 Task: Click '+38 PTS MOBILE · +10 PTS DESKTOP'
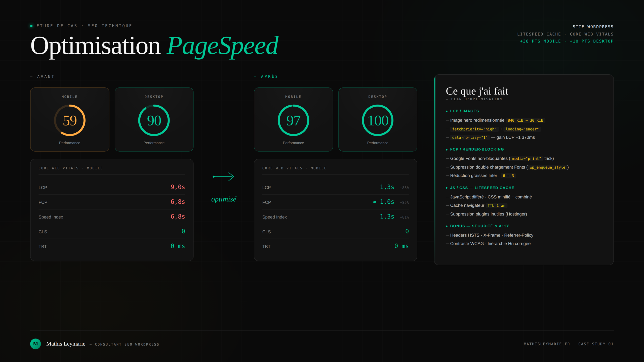(567, 41)
